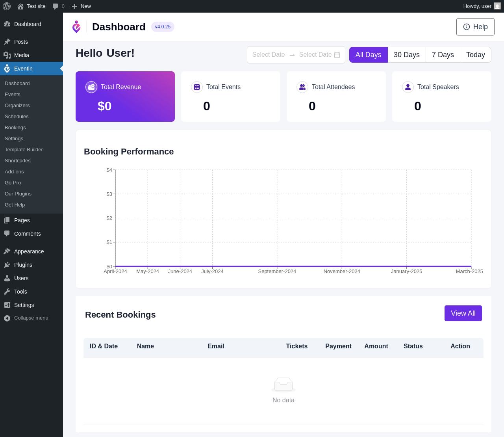Click the start Select Date field
This screenshot has height=437, width=504.
pyautogui.click(x=269, y=55)
